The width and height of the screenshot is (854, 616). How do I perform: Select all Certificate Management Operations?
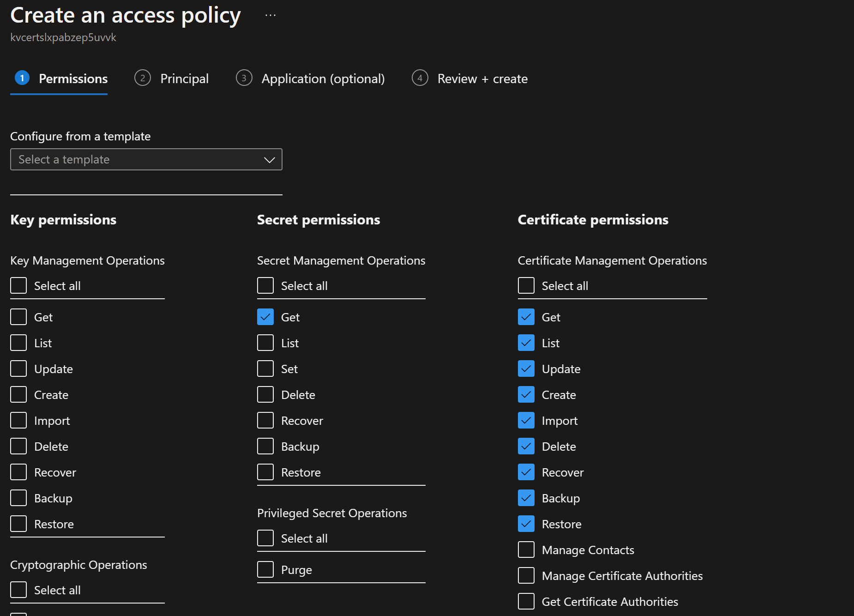coord(526,286)
